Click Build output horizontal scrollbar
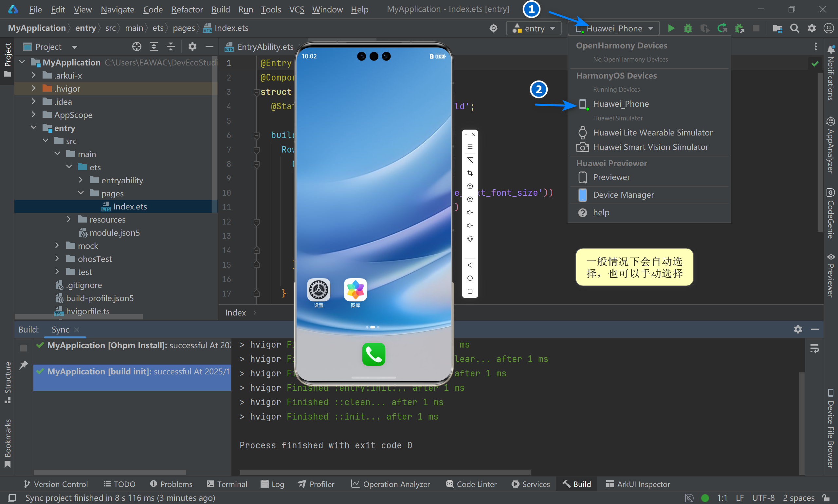The image size is (838, 504). 385,472
